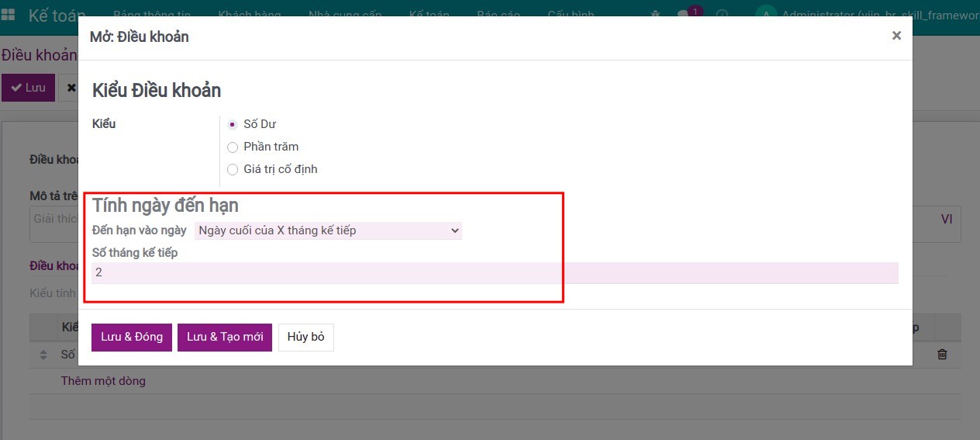Click Hủy bỏ to cancel
The width and height of the screenshot is (980, 440).
click(x=306, y=338)
